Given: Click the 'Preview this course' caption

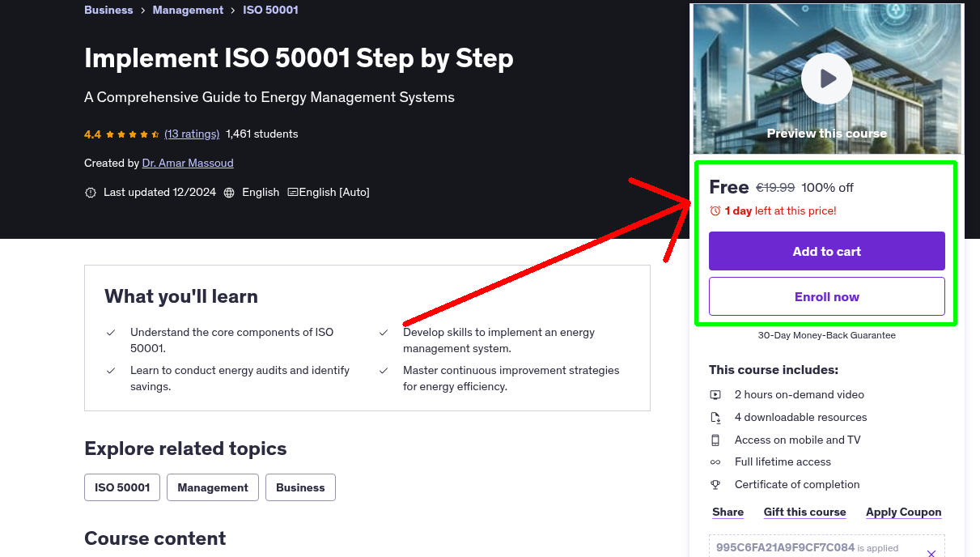Looking at the screenshot, I should pyautogui.click(x=826, y=134).
